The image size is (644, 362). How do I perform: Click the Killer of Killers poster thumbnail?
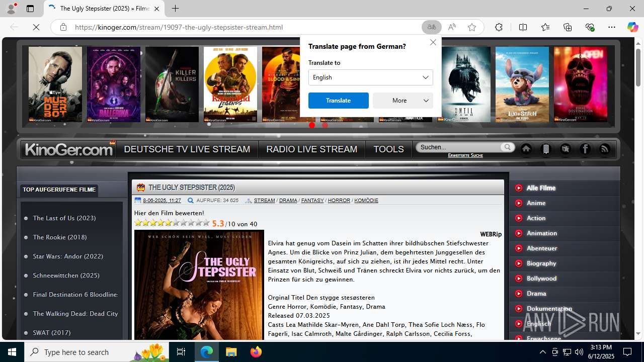point(172,84)
